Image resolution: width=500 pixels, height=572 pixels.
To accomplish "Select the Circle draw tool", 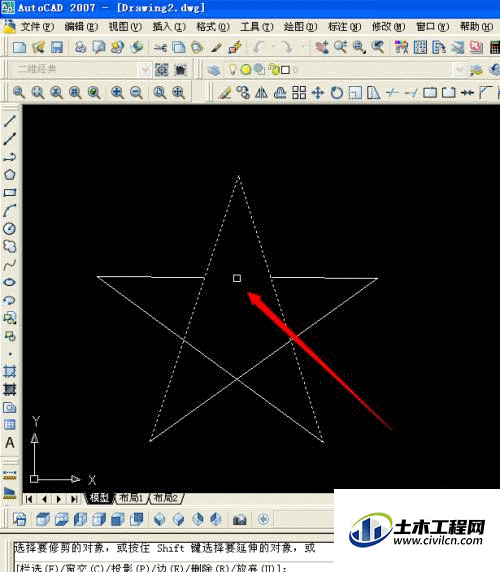I will pos(9,228).
